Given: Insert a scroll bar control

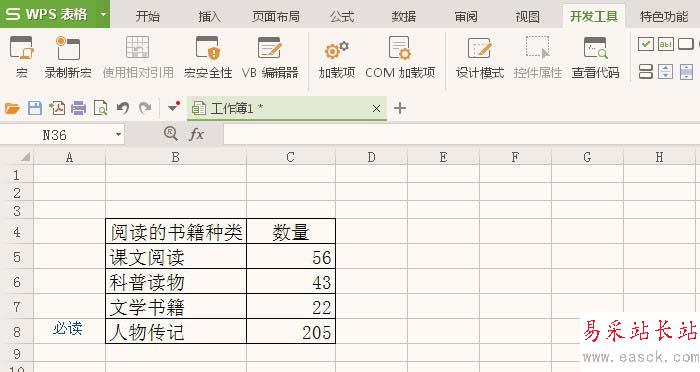Looking at the screenshot, I should (x=686, y=71).
